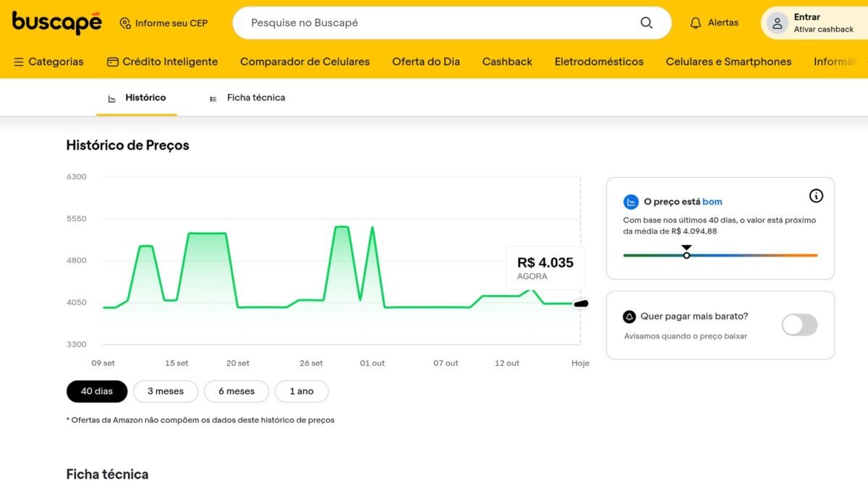
Task: Switch to the Histórico tab
Action: tap(137, 98)
